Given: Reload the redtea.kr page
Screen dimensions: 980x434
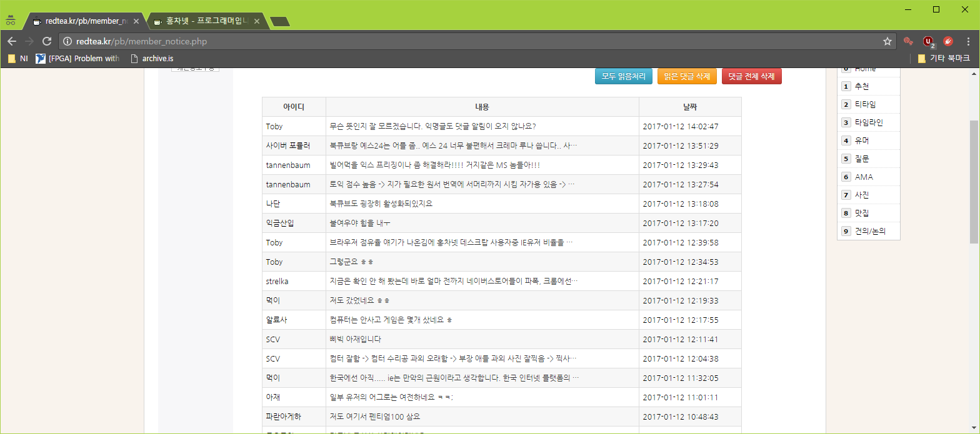Looking at the screenshot, I should 46,41.
